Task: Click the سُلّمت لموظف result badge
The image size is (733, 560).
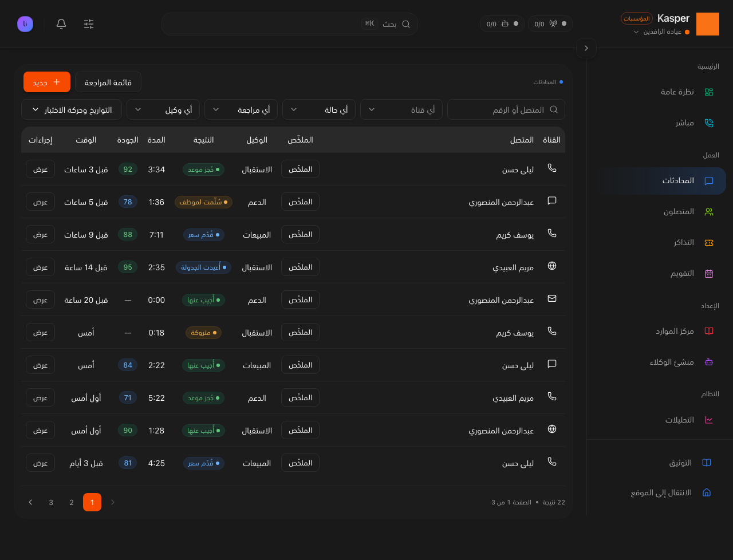Action: point(204,202)
